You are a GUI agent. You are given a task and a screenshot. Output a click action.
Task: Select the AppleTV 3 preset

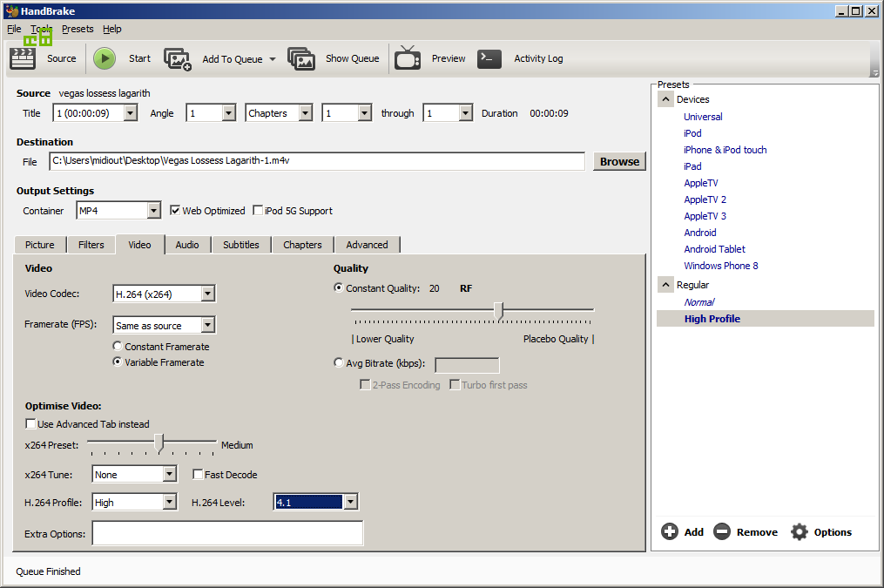705,216
